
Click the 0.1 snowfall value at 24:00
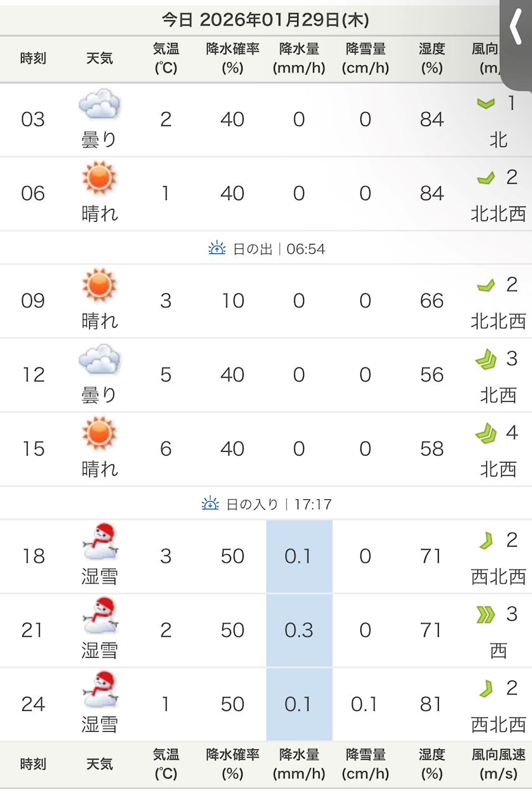point(365,705)
